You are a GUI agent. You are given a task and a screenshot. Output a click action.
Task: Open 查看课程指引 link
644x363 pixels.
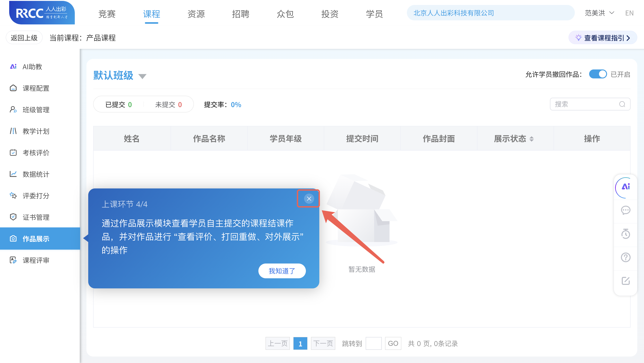click(x=603, y=38)
